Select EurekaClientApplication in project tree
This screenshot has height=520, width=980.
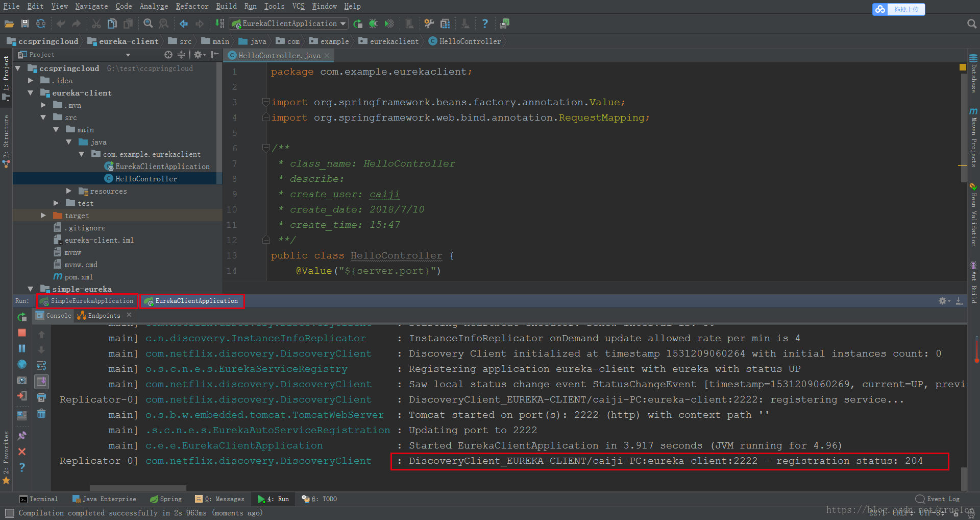click(x=157, y=167)
